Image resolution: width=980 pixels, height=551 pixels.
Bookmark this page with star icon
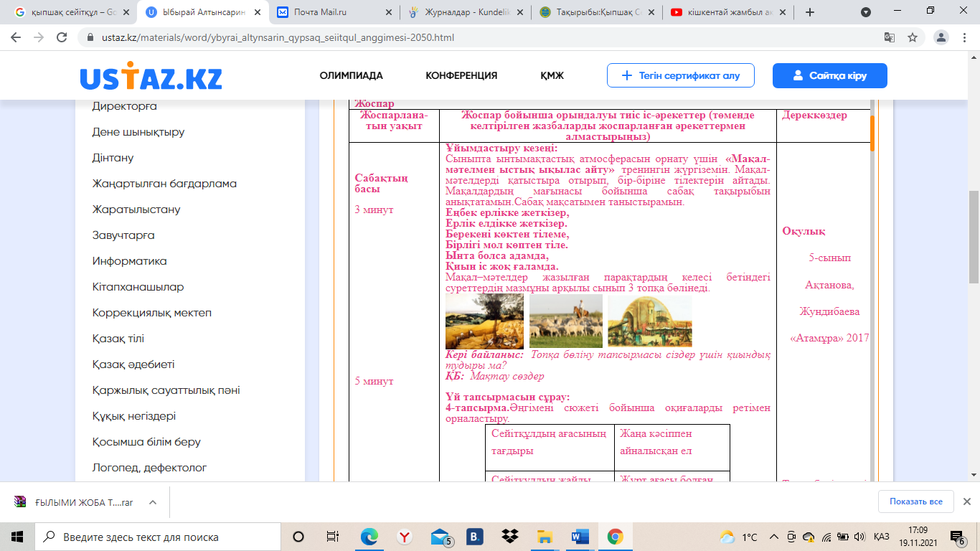point(913,37)
